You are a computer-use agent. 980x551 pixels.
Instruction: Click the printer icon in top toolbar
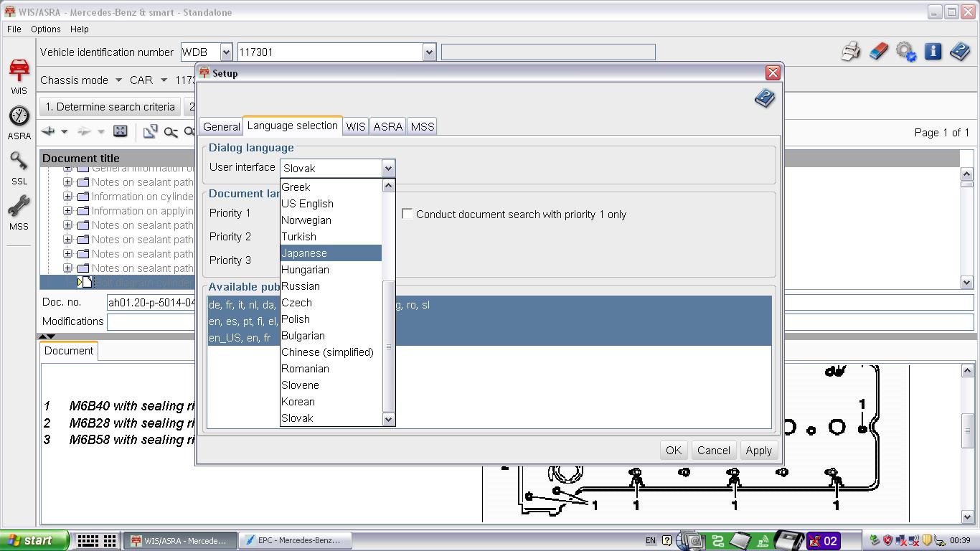[x=850, y=52]
